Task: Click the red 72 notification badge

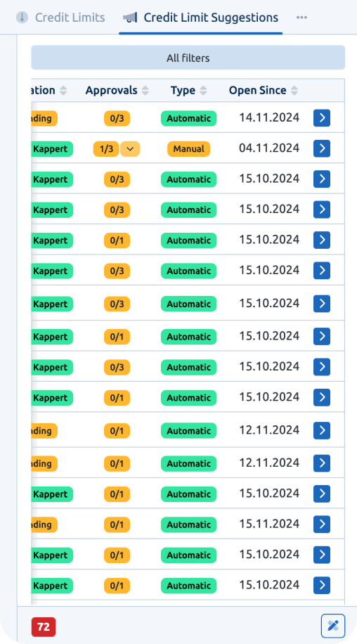Action: pos(44,627)
